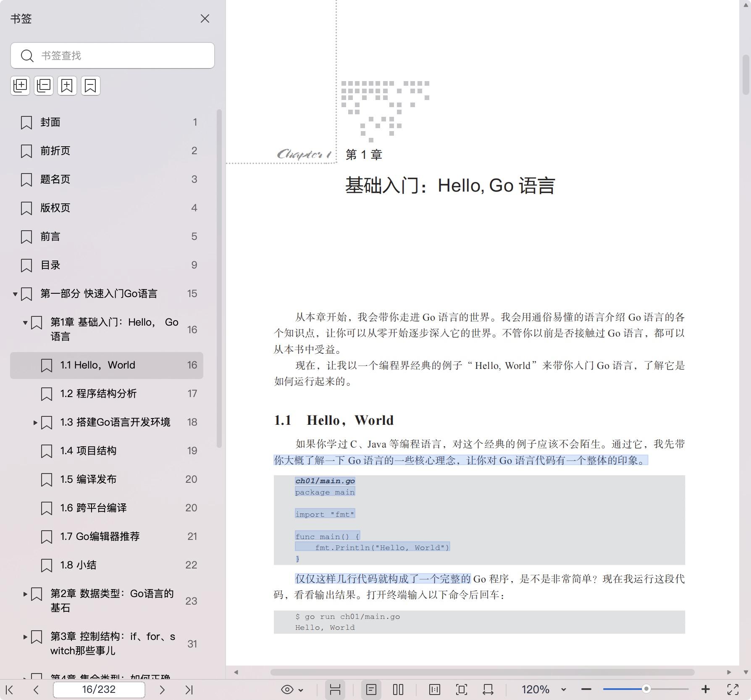The image size is (751, 700).
Task: Fit page to window icon
Action: click(462, 689)
